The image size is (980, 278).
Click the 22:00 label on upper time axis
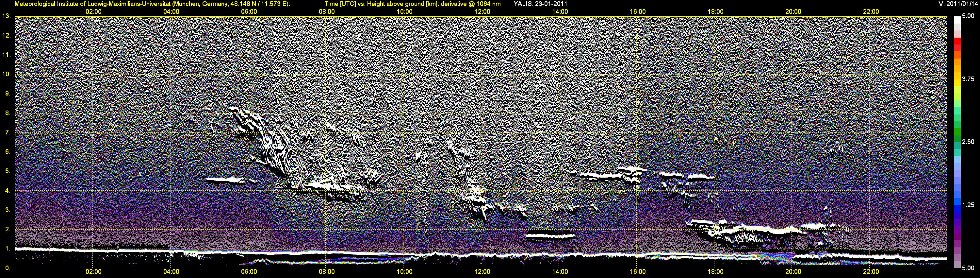871,12
